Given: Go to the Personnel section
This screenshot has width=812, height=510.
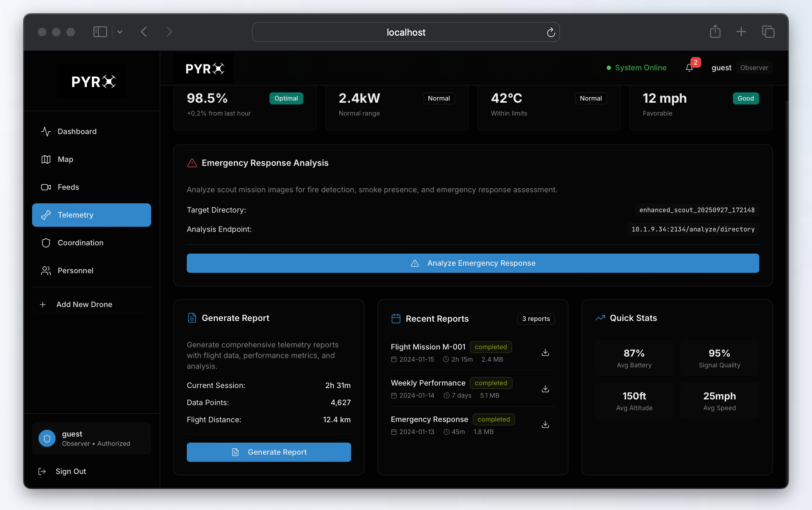Looking at the screenshot, I should coord(76,271).
